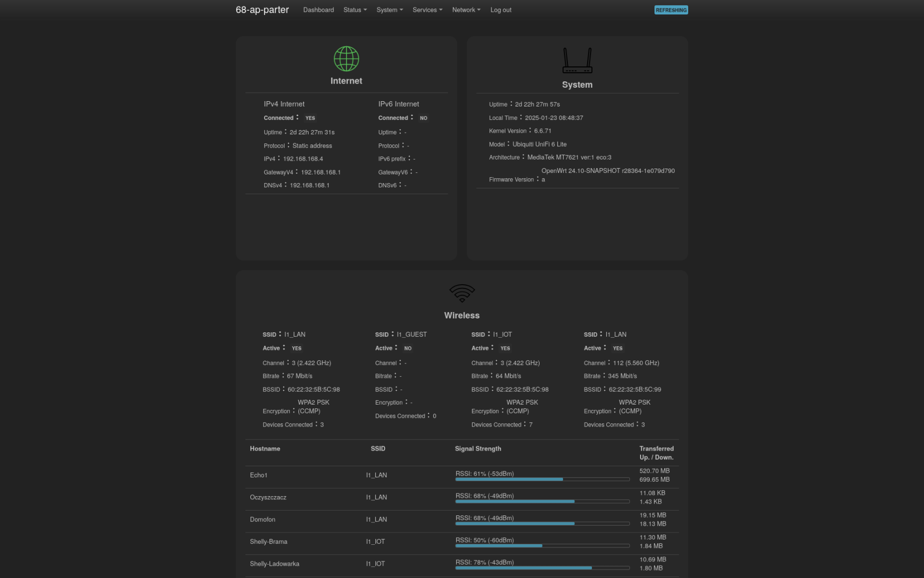
Task: Click the REFRESHING status badge
Action: pyautogui.click(x=671, y=10)
